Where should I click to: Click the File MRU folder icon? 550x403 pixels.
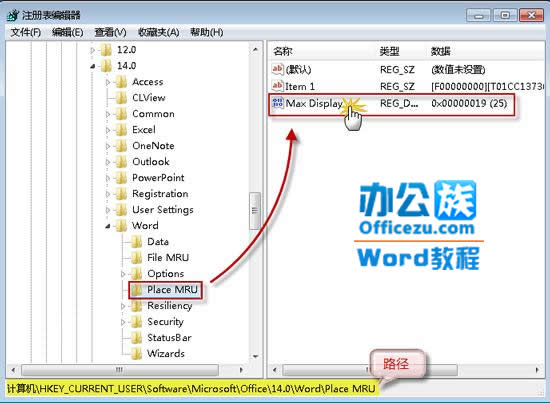136,257
